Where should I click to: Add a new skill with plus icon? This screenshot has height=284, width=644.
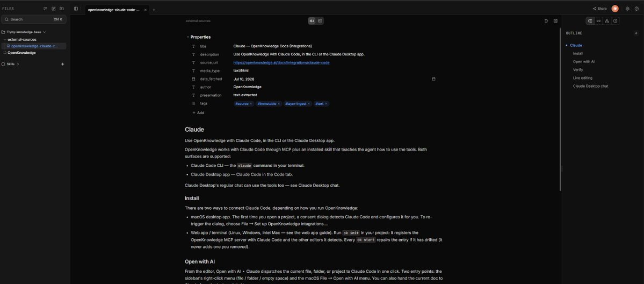pyautogui.click(x=62, y=64)
